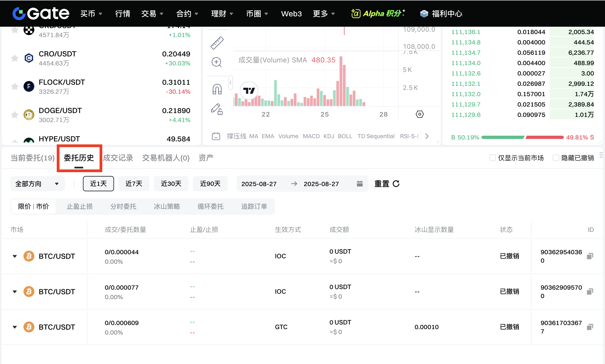Open chart settings hexagon icon
The width and height of the screenshot is (605, 364).
[420, 114]
